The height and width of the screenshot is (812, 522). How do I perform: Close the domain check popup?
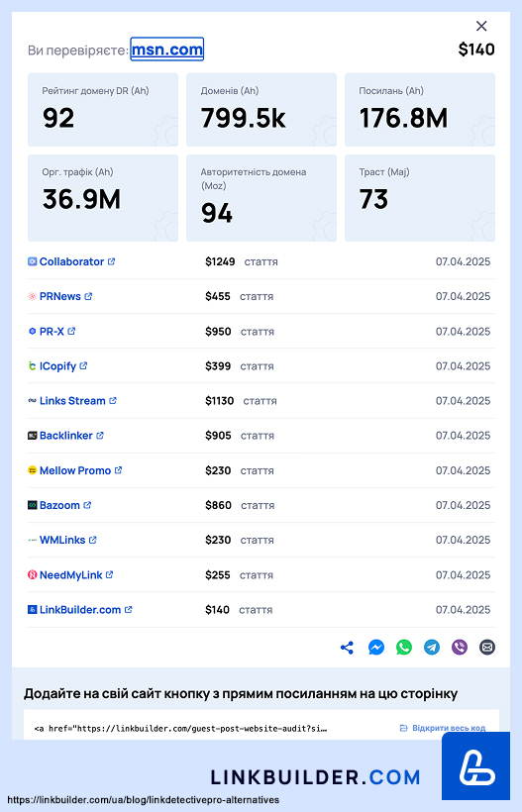pos(481,26)
